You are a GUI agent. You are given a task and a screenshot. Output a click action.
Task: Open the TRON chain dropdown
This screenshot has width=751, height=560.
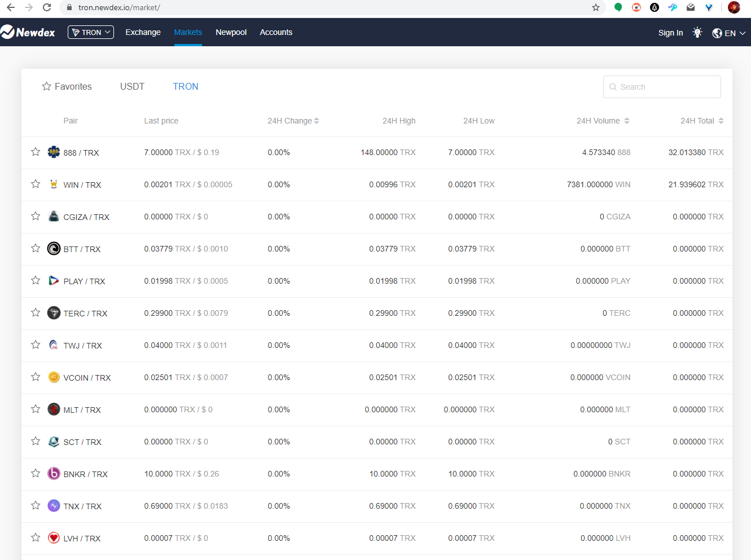(91, 32)
